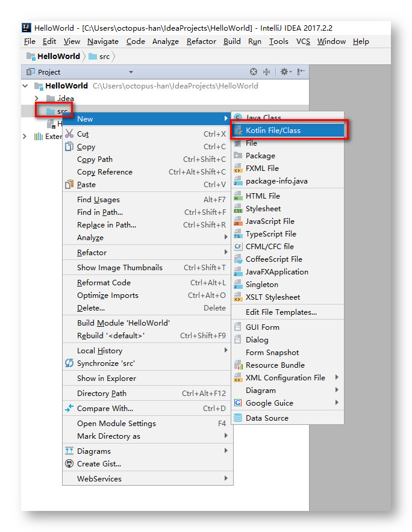Choose Replace in Path...

click(x=147, y=224)
